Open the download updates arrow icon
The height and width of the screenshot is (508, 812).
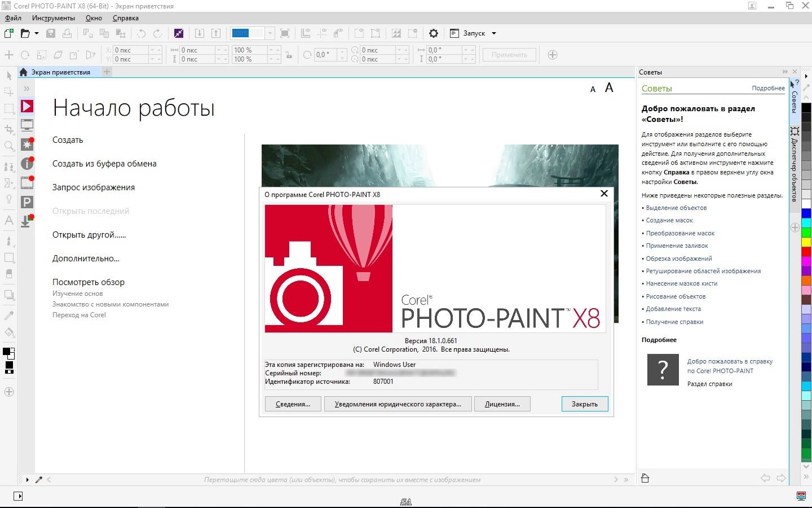click(x=27, y=221)
